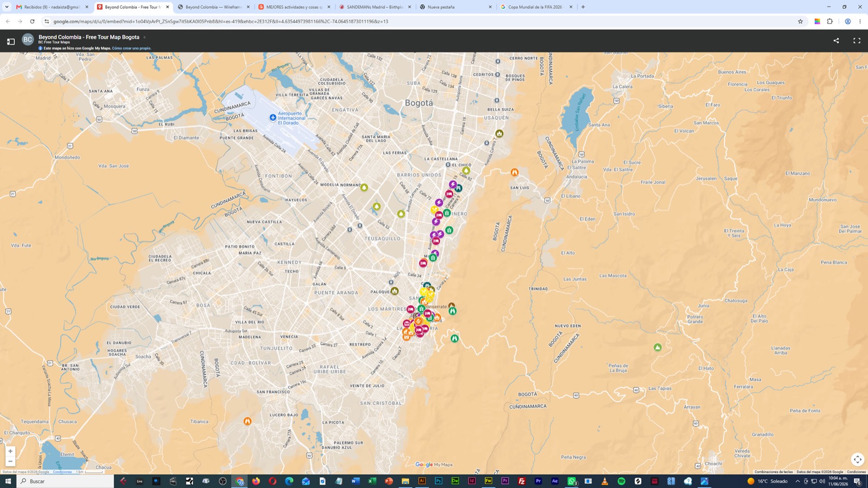Viewport: 868px width, 488px height.
Task: Launch Photoshop from the taskbar
Action: coord(439,481)
